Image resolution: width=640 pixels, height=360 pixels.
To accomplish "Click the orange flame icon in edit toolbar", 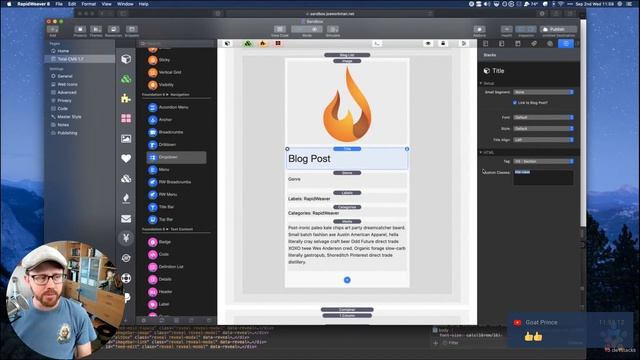I will pyautogui.click(x=263, y=43).
